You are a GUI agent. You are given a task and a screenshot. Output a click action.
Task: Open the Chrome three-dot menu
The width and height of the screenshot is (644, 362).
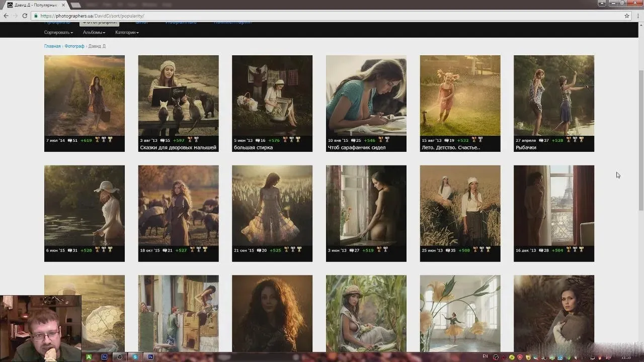[637, 16]
